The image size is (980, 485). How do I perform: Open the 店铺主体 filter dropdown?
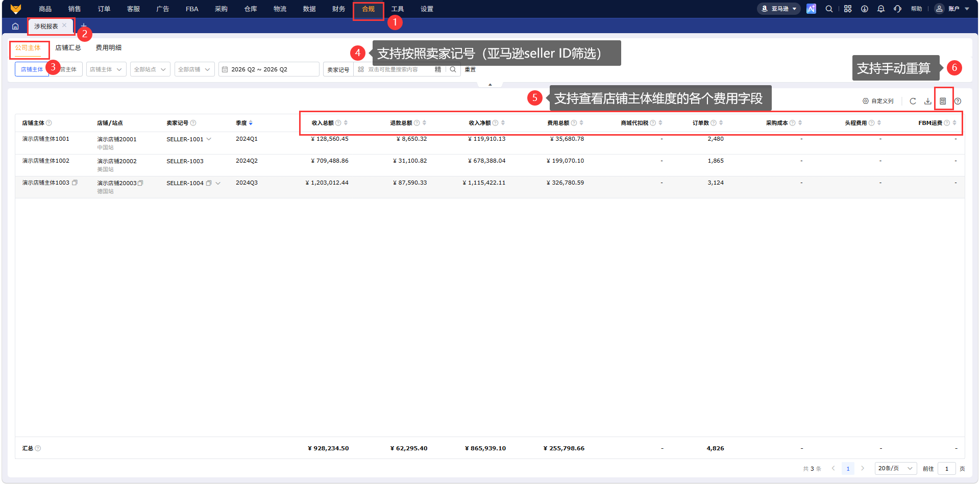pos(106,69)
